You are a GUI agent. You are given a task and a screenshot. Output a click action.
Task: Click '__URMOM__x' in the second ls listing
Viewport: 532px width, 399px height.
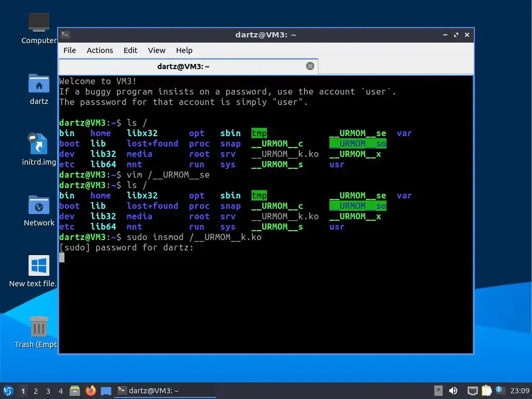[355, 216]
